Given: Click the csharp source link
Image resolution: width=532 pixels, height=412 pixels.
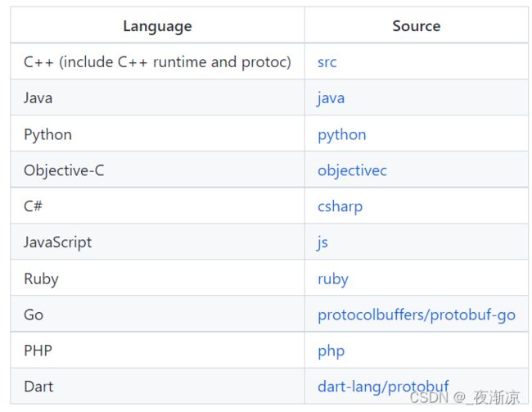Looking at the screenshot, I should 340,206.
